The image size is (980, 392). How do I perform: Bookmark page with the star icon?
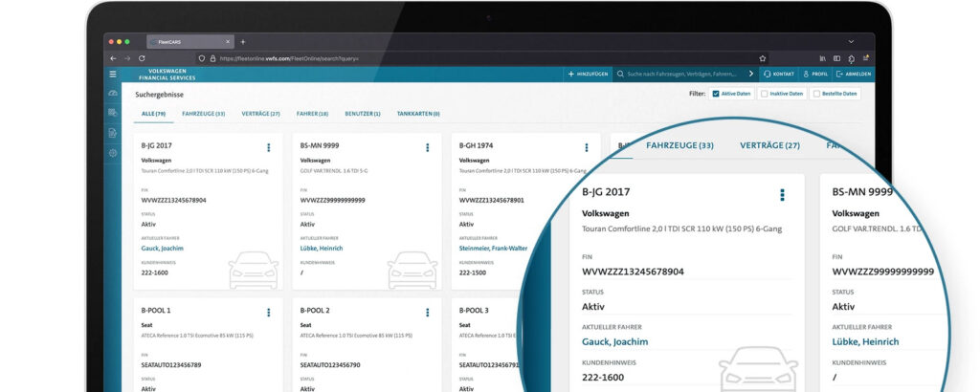(763, 58)
